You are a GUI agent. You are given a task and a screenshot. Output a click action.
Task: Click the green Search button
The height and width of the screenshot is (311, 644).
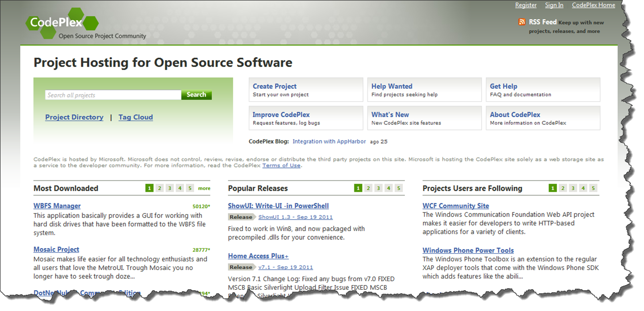point(196,95)
